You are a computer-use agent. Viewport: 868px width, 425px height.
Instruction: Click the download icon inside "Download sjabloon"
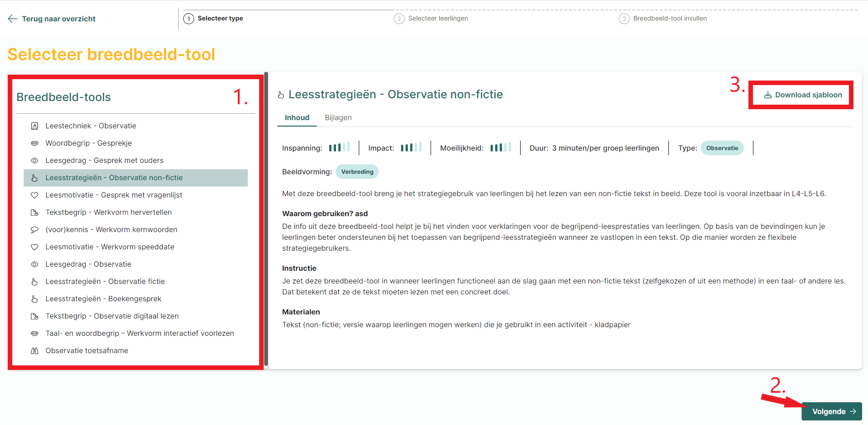(768, 95)
